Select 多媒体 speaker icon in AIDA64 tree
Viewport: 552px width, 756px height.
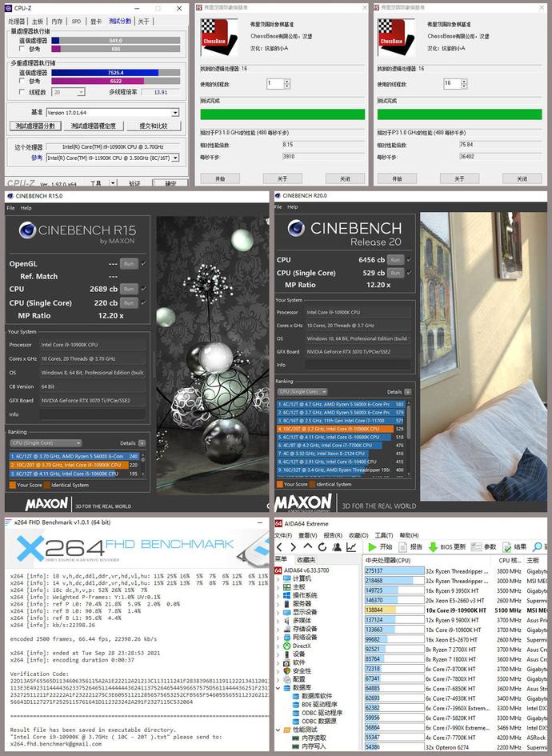coord(287,621)
